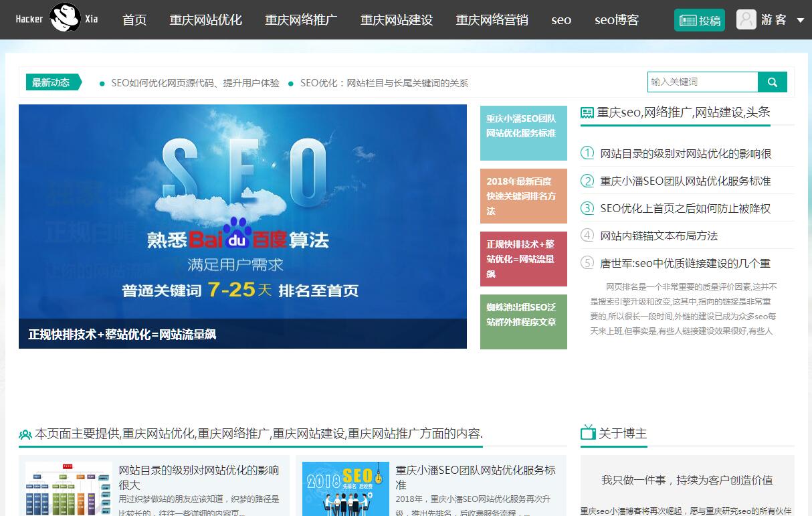Open headline 2 重庆小潘SEO团队网站优化服务标准
812x516 pixels.
(x=686, y=181)
